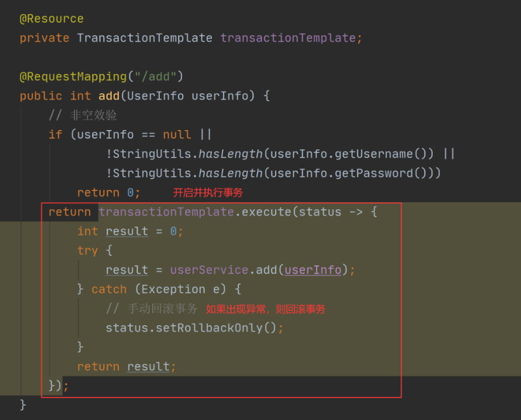Screen dimensions: 521x420
Task: Click the 'if' keyword
Action: 55,135
